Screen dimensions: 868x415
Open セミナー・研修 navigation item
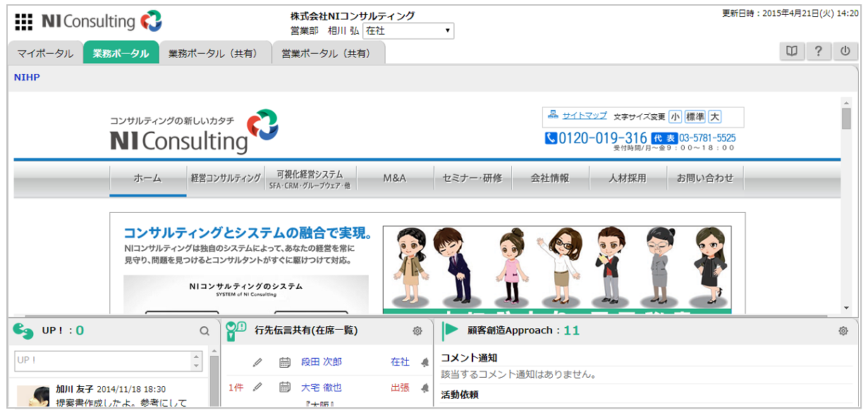coord(472,178)
